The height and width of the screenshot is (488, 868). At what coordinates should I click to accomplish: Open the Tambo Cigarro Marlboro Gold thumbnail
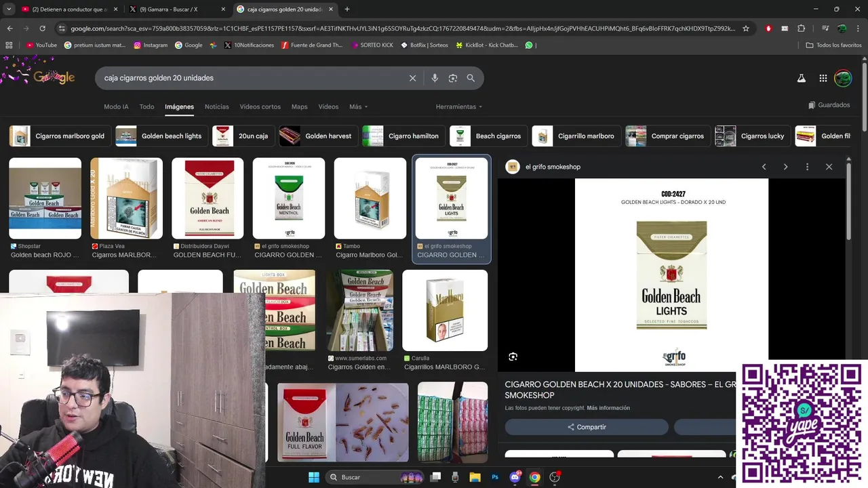point(370,199)
